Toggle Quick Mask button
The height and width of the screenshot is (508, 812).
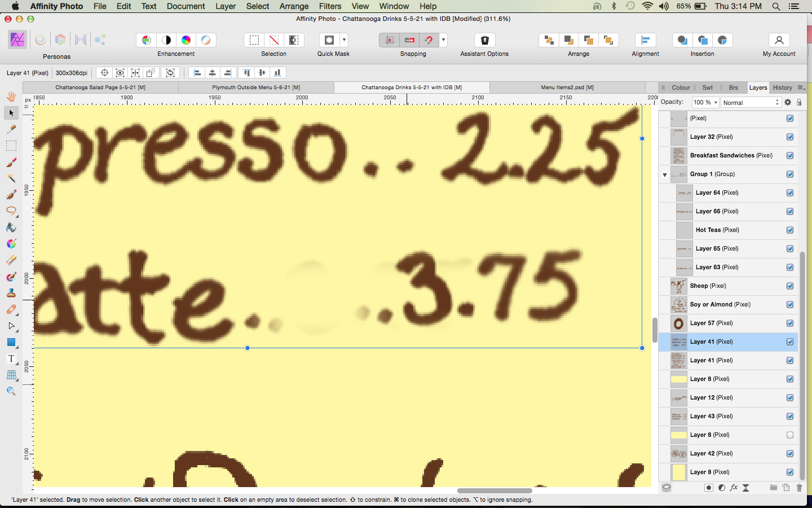(329, 40)
